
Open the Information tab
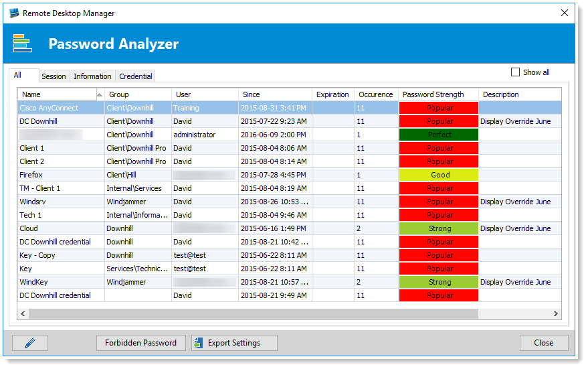(x=92, y=76)
